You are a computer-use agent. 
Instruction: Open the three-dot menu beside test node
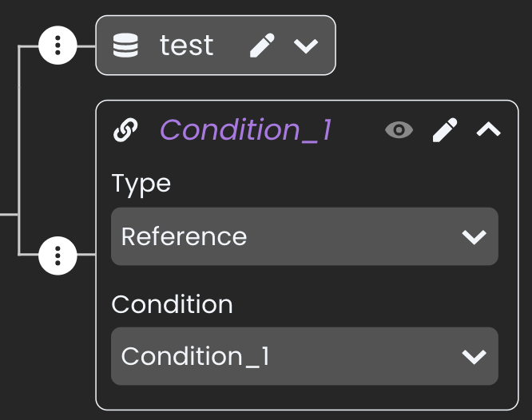point(58,46)
